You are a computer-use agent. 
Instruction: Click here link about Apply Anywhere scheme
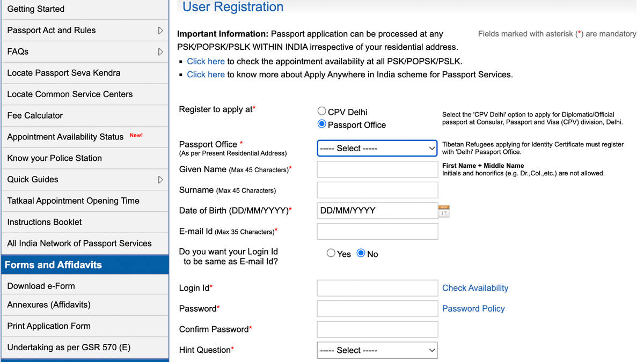206,75
